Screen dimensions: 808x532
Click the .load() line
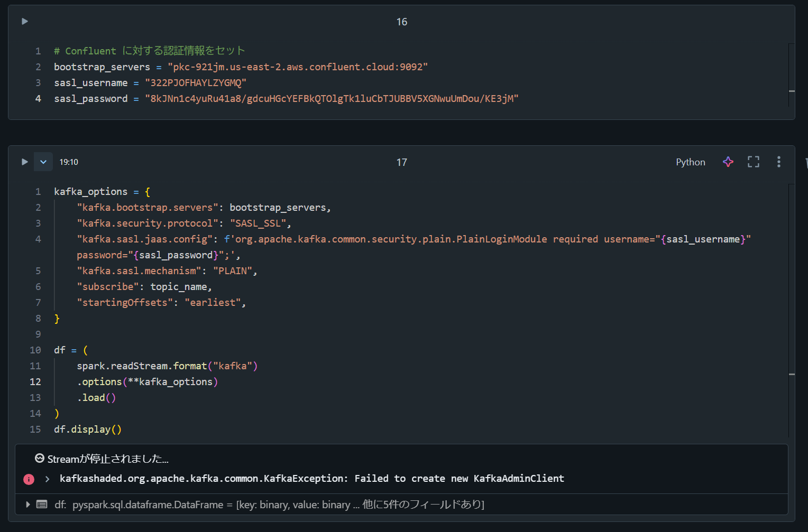[96, 398]
